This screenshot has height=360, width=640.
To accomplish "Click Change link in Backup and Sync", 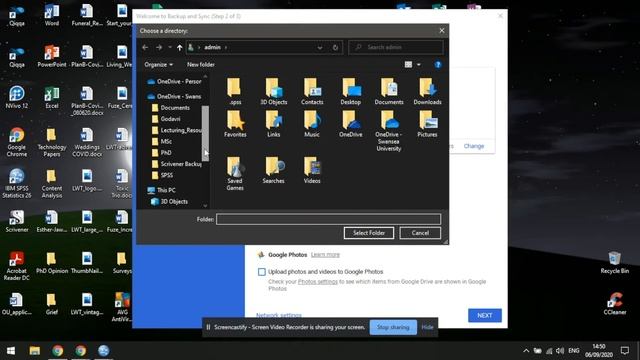I will (474, 146).
